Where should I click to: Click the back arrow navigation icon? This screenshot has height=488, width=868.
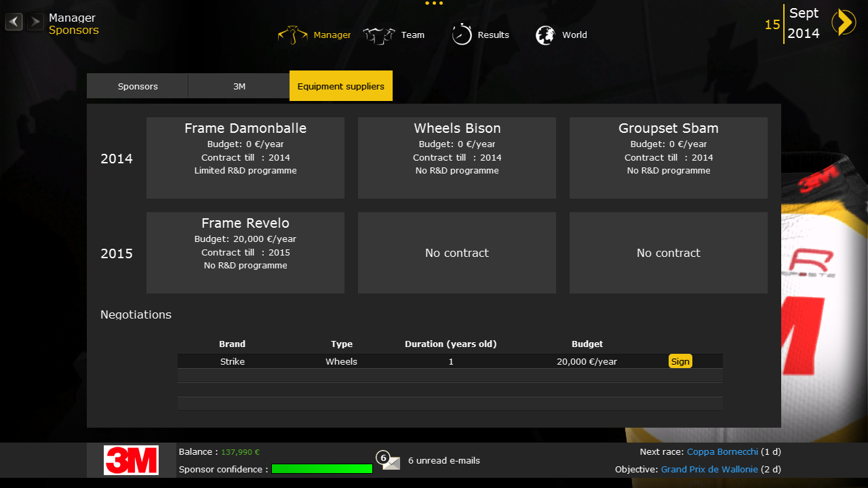[14, 22]
